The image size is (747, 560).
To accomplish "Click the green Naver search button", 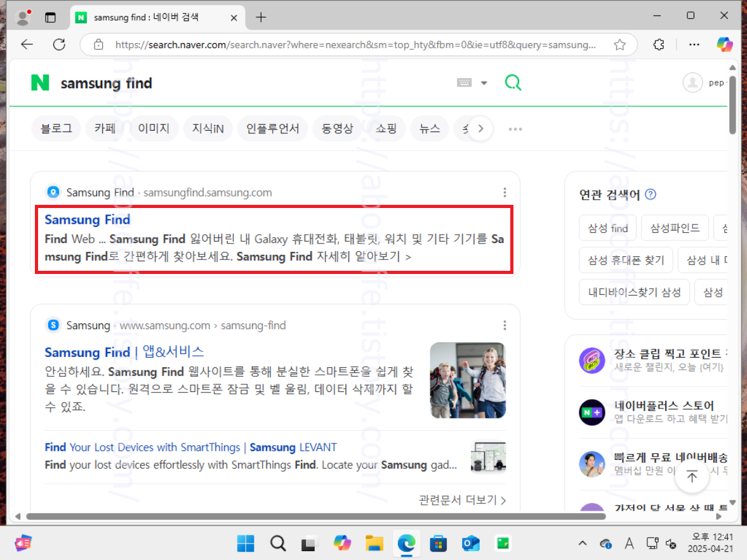I will pos(513,83).
